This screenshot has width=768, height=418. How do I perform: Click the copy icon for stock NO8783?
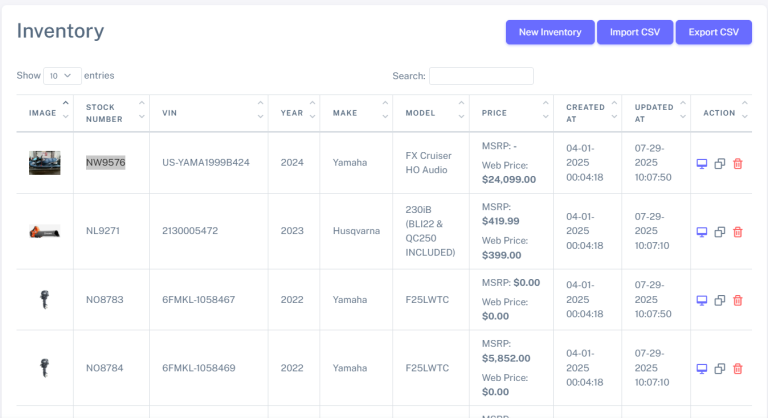click(x=720, y=300)
